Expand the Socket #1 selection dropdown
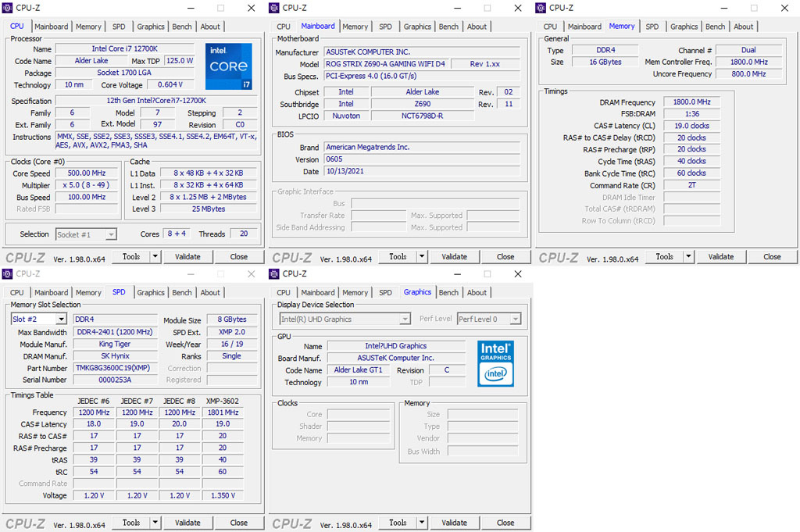Viewport: 800px width, 532px height. [111, 234]
